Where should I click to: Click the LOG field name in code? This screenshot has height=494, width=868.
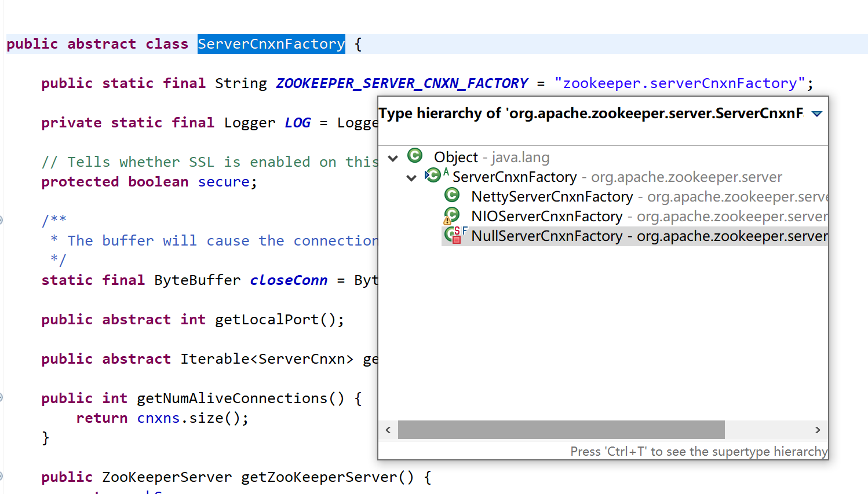click(297, 123)
